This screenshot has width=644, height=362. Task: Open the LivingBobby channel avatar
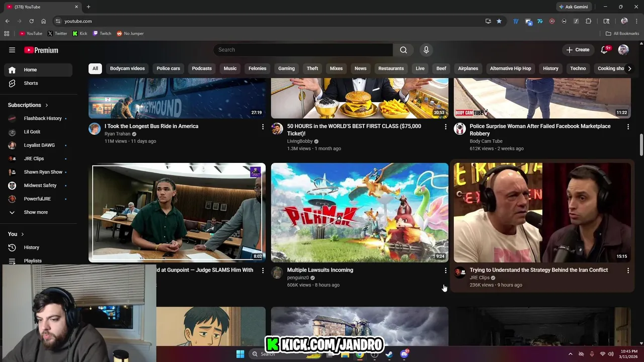point(277,129)
